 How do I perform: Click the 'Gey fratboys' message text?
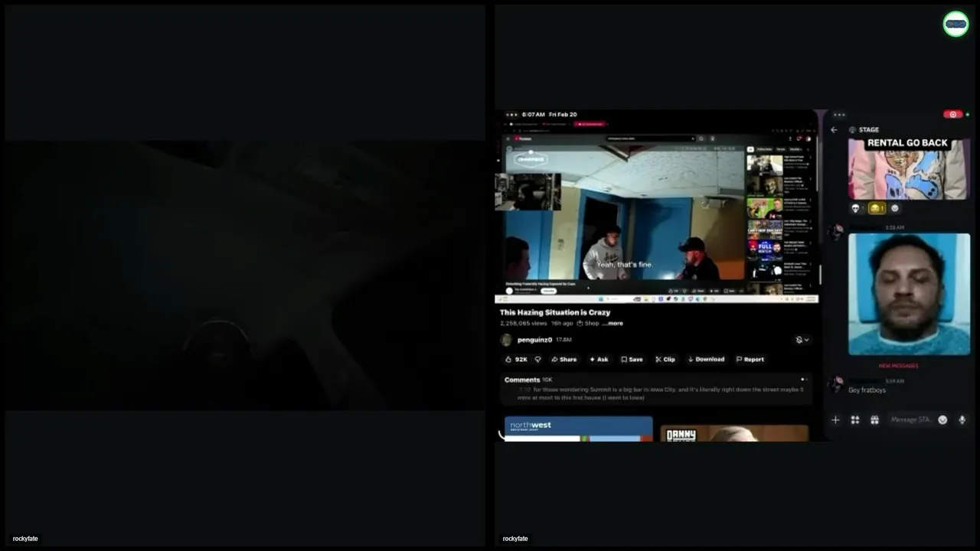[867, 390]
